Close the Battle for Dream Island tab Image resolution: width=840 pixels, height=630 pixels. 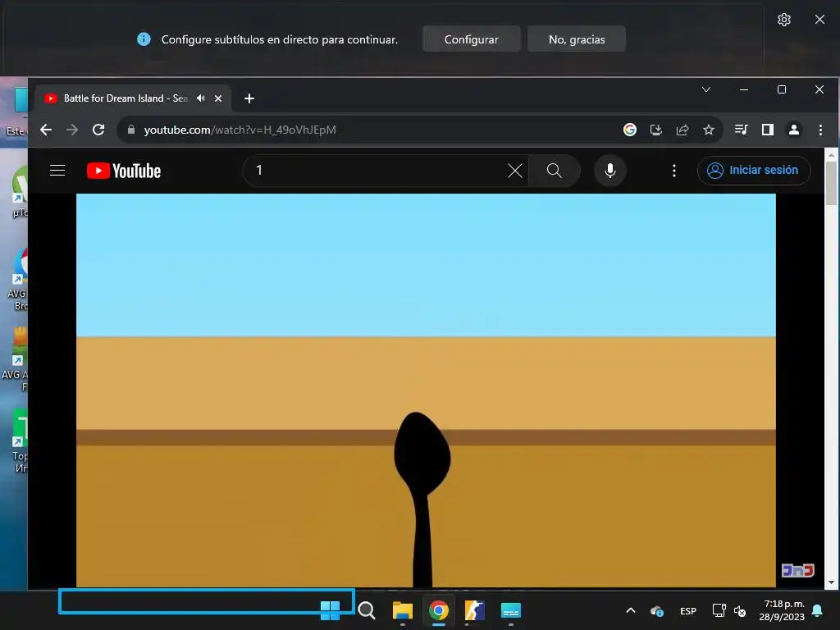pyautogui.click(x=218, y=98)
